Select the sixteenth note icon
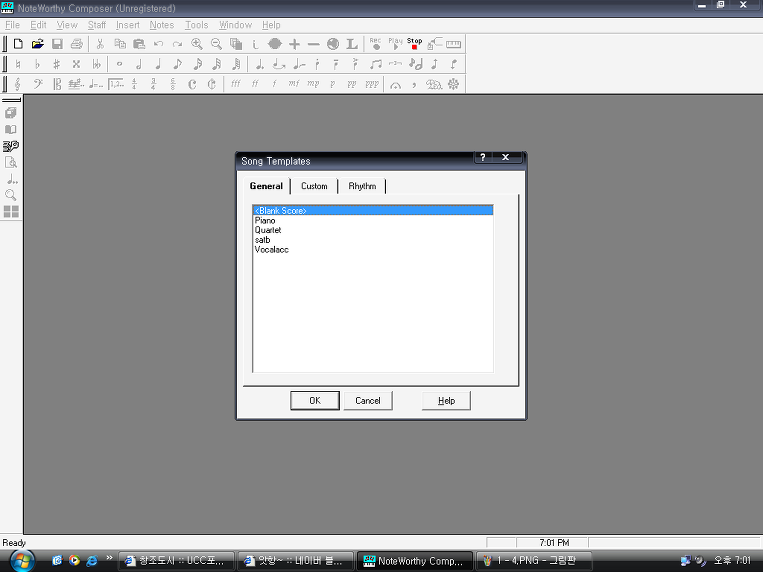Viewport: 763px width, 572px height. [x=197, y=64]
